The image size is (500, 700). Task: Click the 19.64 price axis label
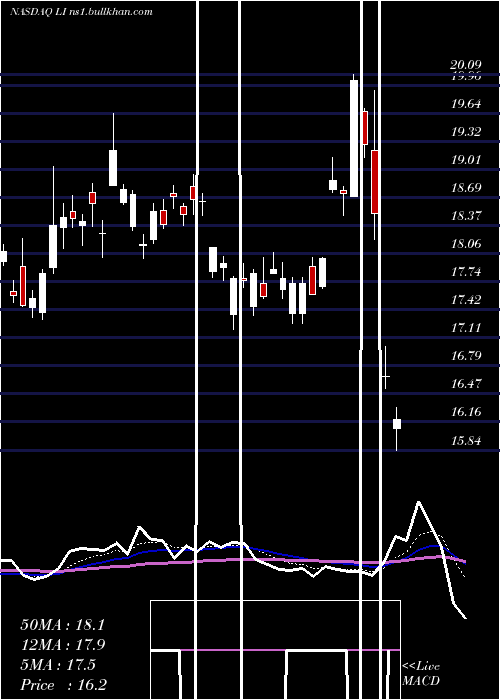pos(466,104)
